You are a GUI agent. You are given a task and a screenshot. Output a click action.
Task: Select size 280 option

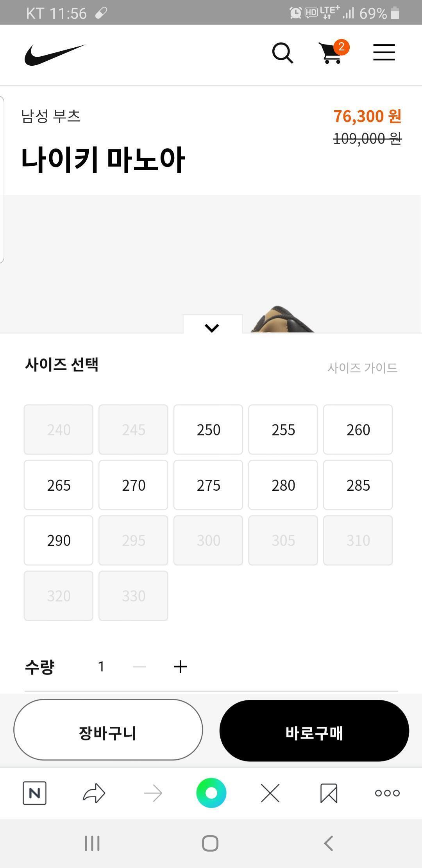(283, 485)
